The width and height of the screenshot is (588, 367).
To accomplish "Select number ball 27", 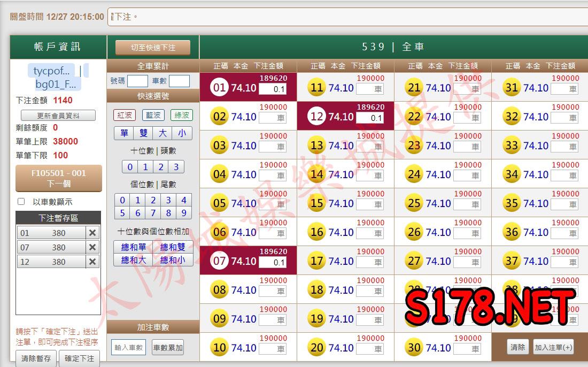I will pyautogui.click(x=414, y=261).
